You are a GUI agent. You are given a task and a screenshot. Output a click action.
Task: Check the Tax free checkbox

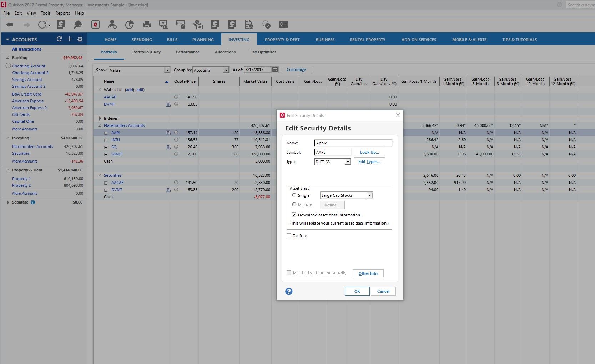289,236
